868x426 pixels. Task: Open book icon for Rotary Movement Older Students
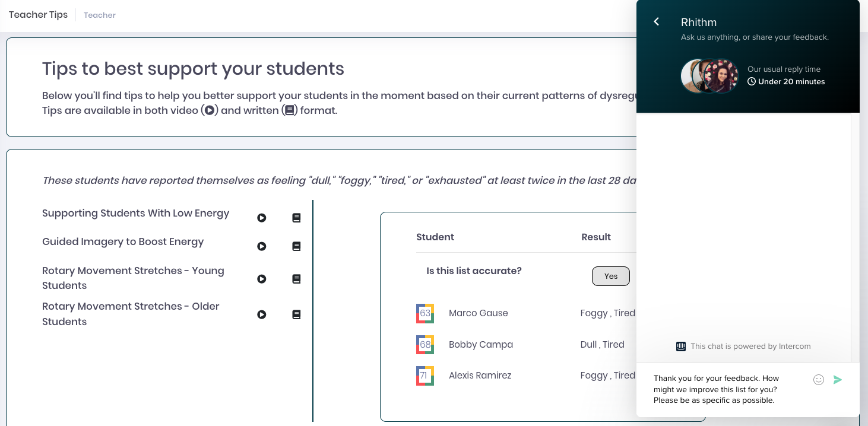pyautogui.click(x=296, y=314)
